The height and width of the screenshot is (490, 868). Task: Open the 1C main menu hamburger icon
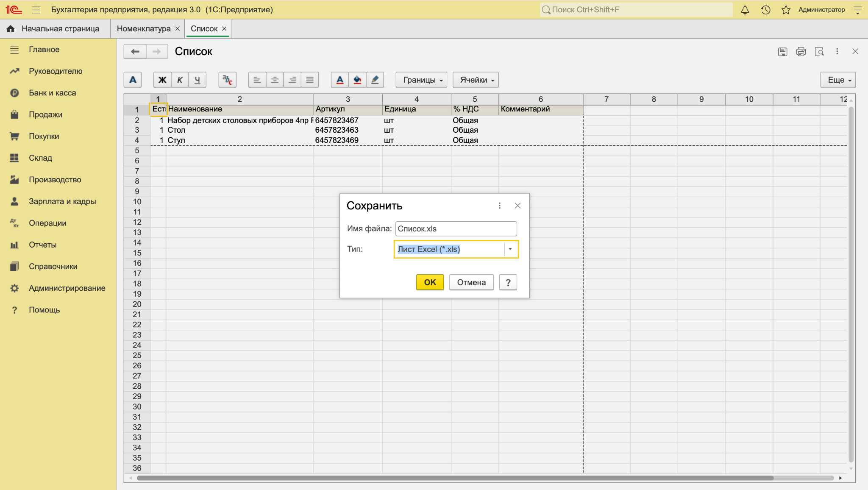(x=36, y=9)
